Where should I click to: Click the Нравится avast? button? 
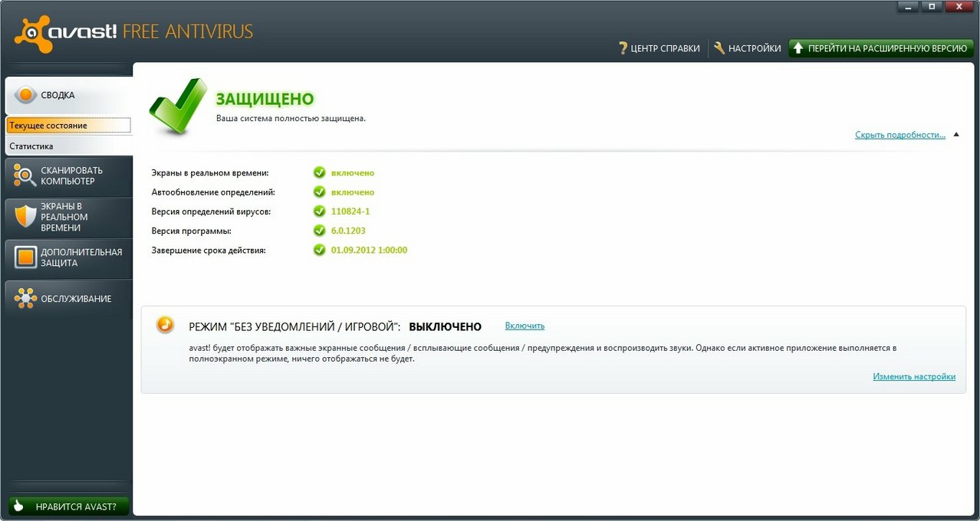[x=68, y=506]
